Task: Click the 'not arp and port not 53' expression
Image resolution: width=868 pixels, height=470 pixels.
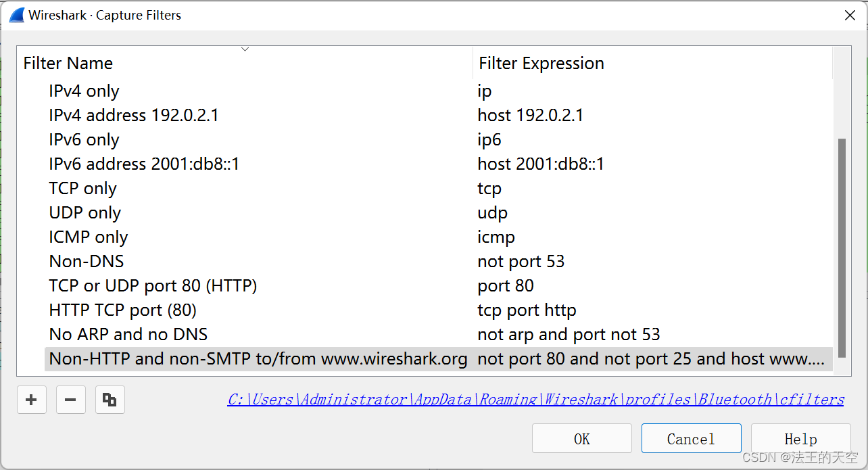Action: tap(569, 335)
